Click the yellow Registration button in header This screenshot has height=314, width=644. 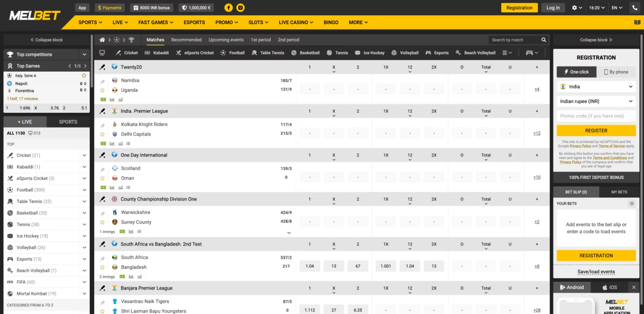[x=519, y=8]
